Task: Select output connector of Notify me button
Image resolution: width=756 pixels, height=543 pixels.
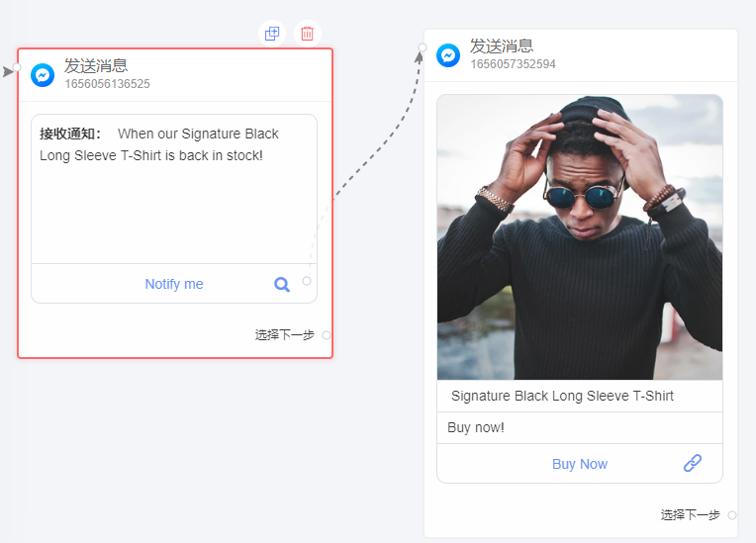Action: coord(307,281)
